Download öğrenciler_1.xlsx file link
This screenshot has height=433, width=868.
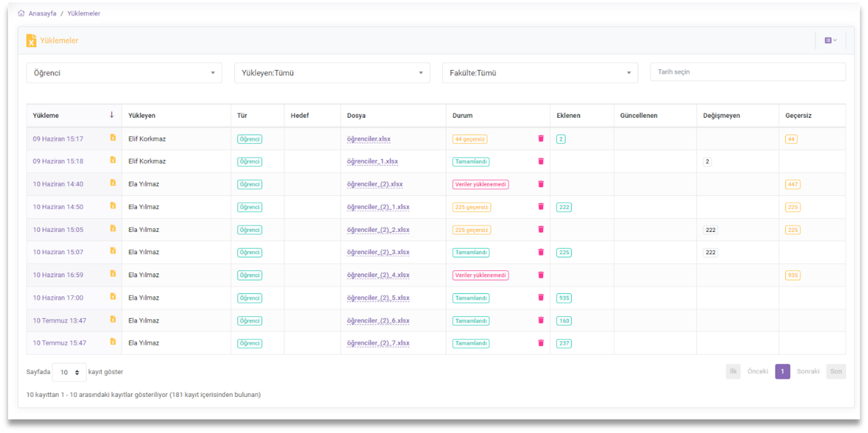coord(372,161)
